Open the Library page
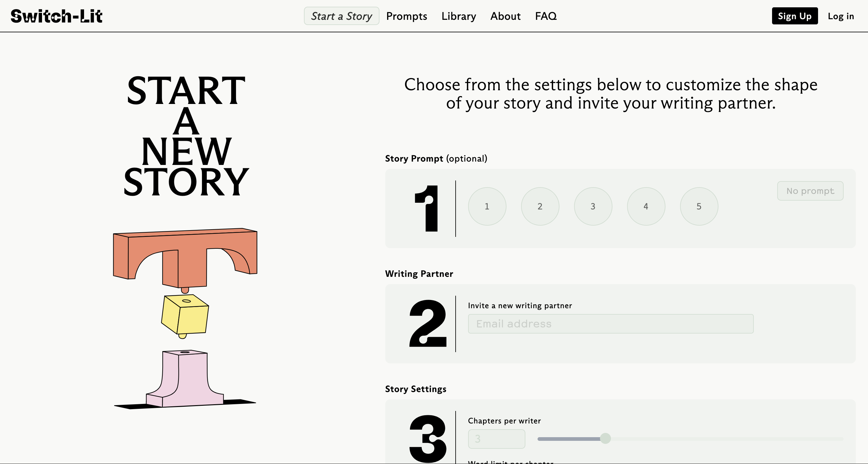 pos(459,16)
